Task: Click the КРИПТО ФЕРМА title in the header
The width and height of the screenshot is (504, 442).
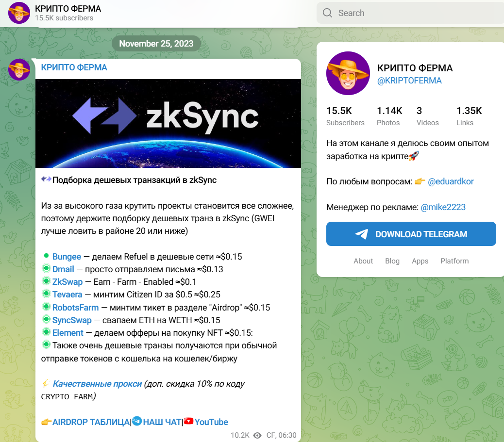Action: (x=68, y=9)
